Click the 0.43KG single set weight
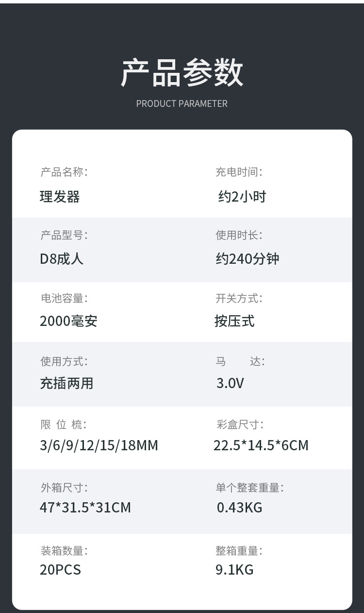 pyautogui.click(x=239, y=508)
